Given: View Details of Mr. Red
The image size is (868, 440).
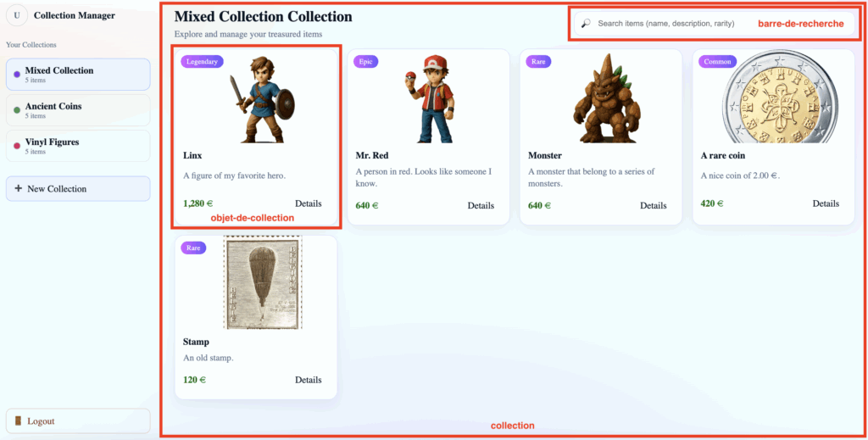Looking at the screenshot, I should [x=481, y=205].
